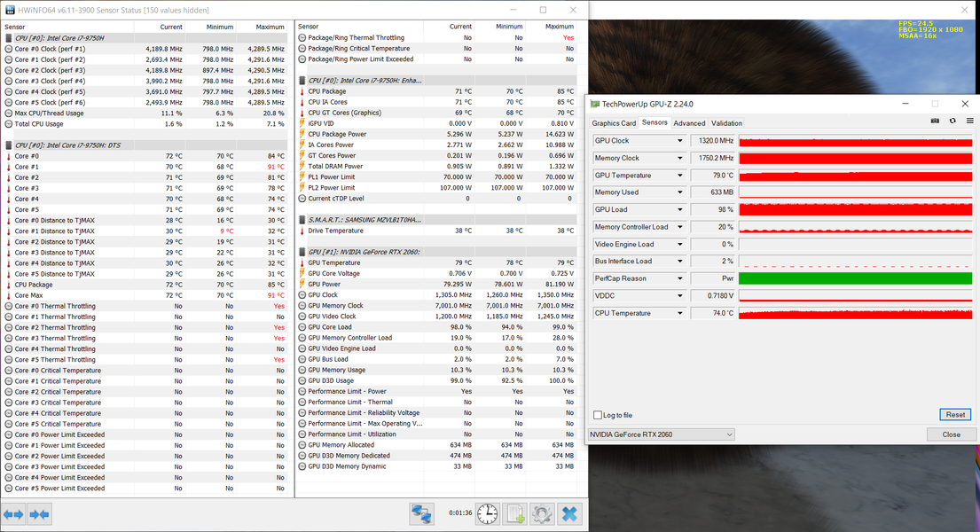
Task: Click GPU-Z refresh icon
Action: tap(953, 121)
